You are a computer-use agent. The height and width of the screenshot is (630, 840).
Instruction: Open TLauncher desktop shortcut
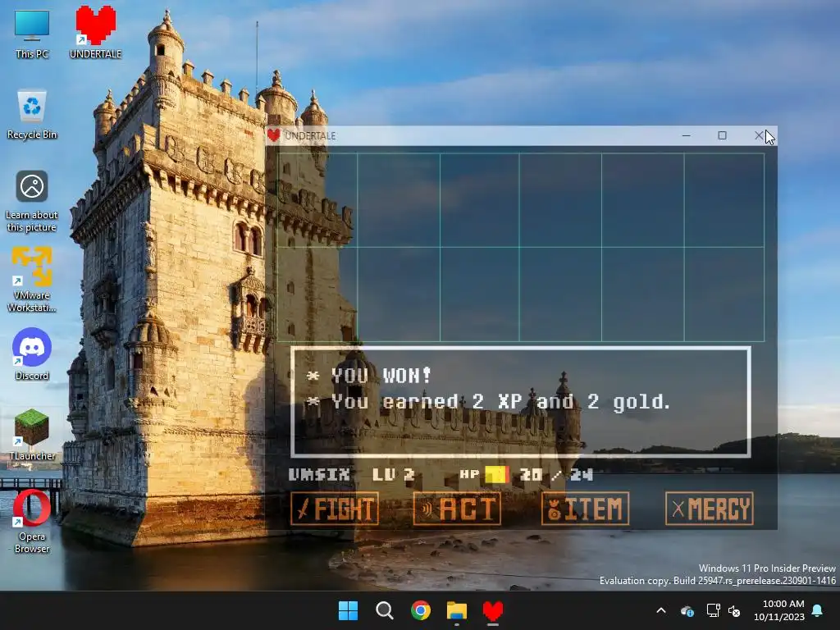[x=32, y=435]
